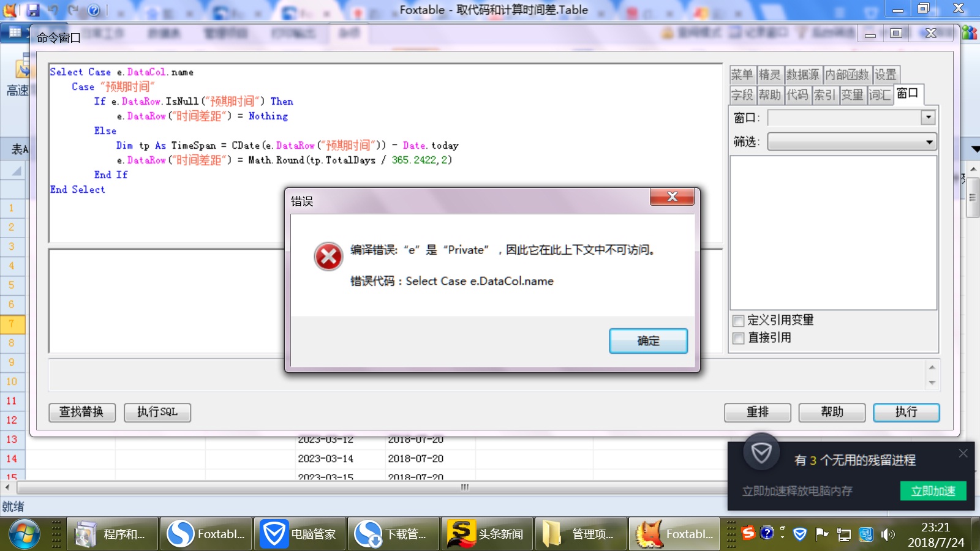Click the Undo icon in the quick access toolbar
980x551 pixels.
[54, 10]
